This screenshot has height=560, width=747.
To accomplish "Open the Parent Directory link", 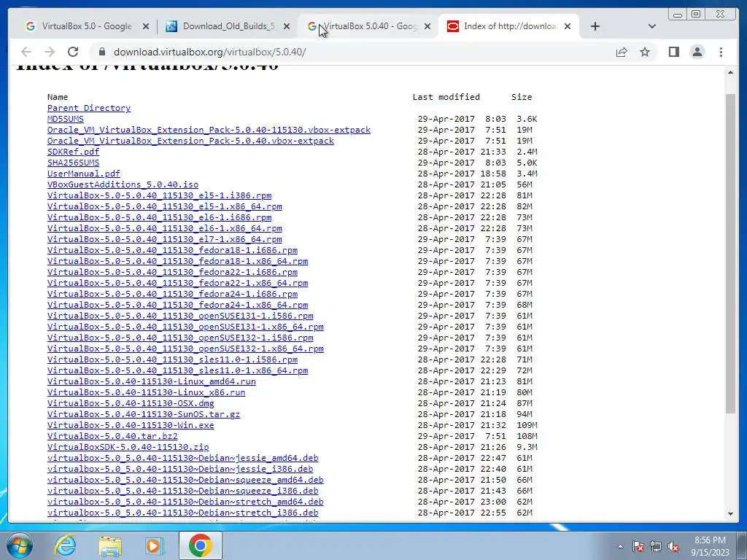I will coord(88,108).
